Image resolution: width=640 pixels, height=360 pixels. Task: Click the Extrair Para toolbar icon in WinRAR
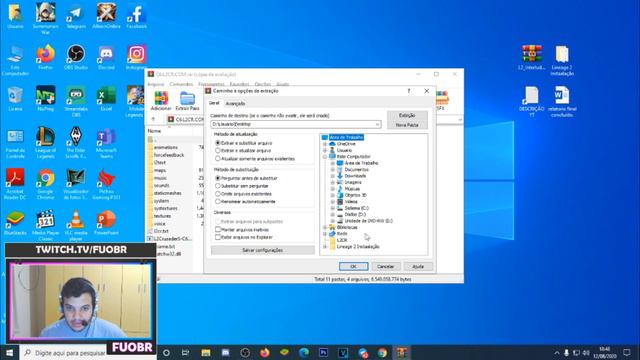pyautogui.click(x=187, y=101)
